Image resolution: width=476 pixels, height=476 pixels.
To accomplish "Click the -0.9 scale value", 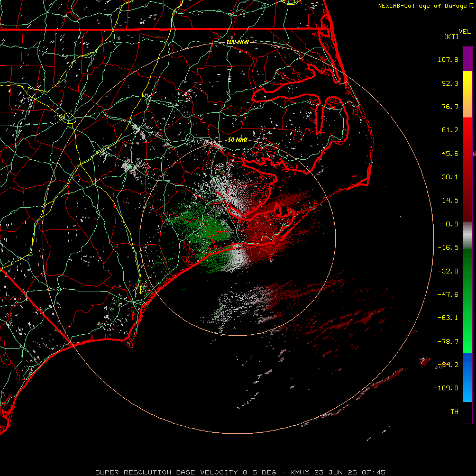I will coord(450,224).
